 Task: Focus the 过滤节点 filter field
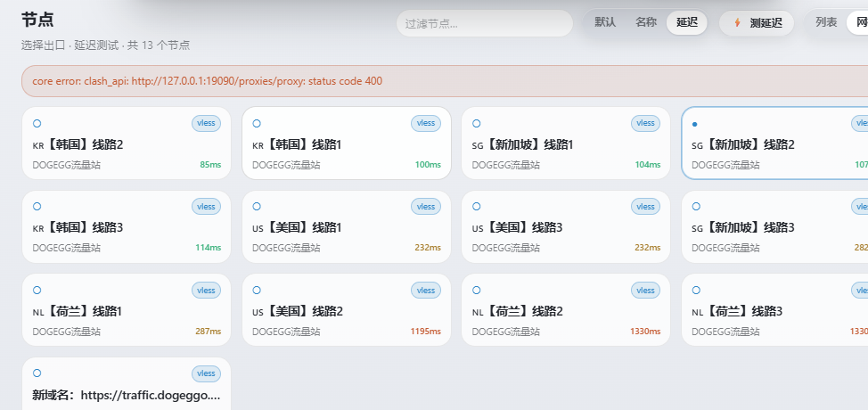click(485, 24)
